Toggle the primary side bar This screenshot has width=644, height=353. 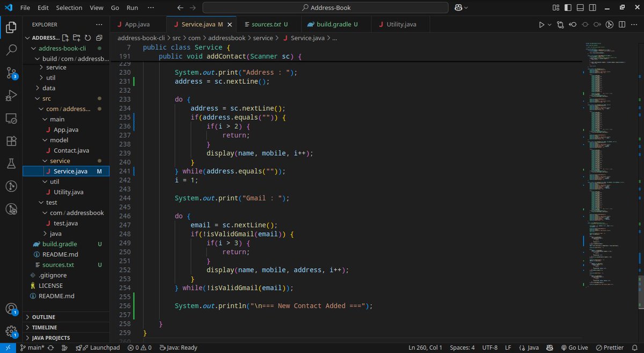(569, 8)
